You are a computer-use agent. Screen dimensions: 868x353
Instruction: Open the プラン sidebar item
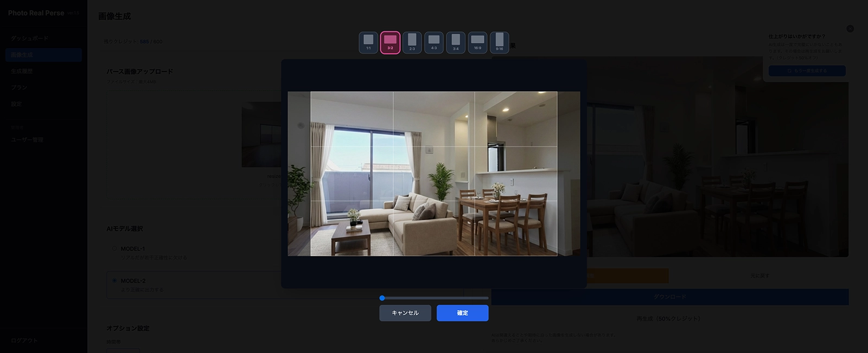pos(19,87)
